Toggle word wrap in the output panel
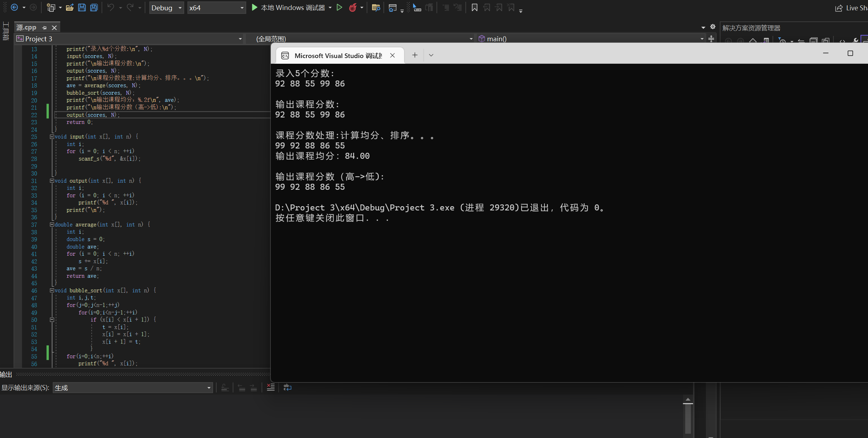868x438 pixels. click(287, 387)
